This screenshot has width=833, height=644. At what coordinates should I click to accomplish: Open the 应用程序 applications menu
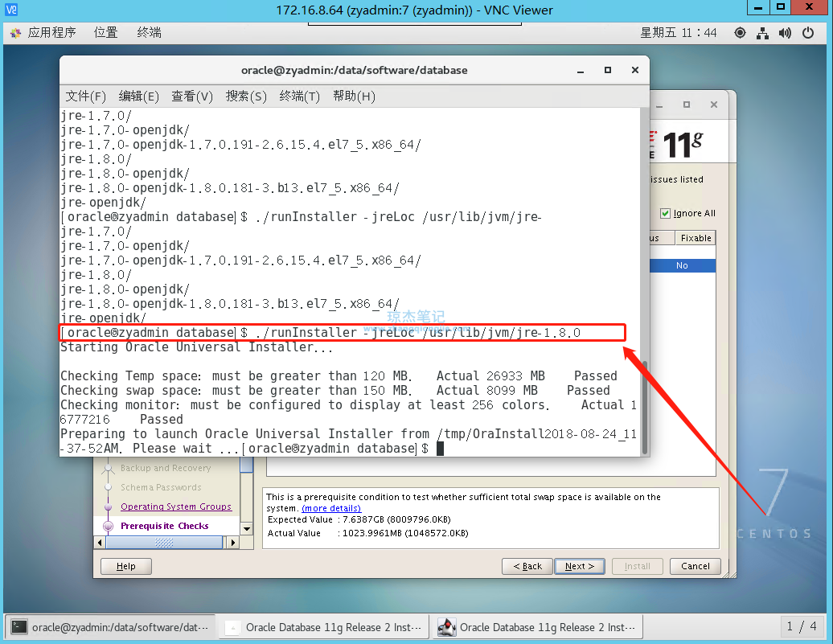(x=51, y=32)
